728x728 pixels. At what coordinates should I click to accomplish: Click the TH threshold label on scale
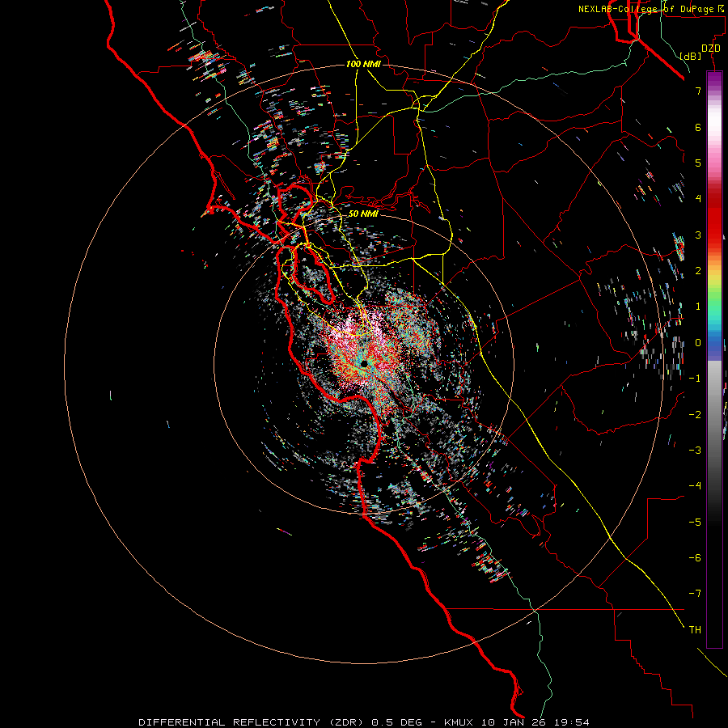(x=695, y=630)
